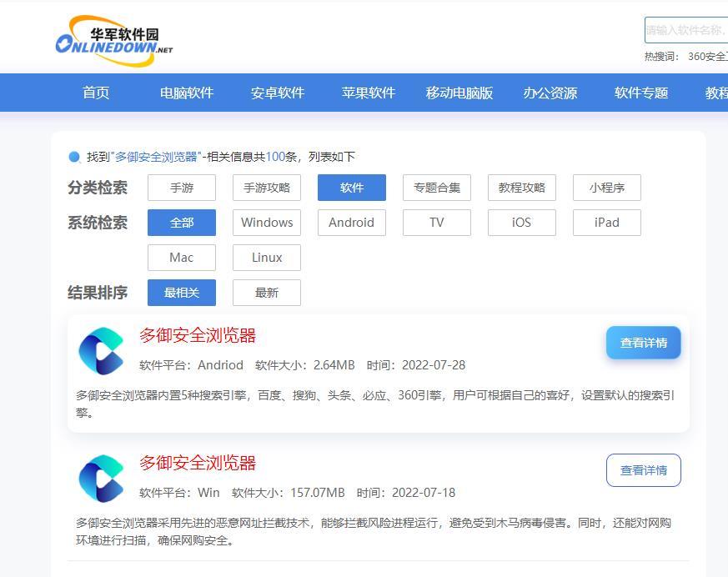Click the 2.64MB size text

tap(334, 365)
